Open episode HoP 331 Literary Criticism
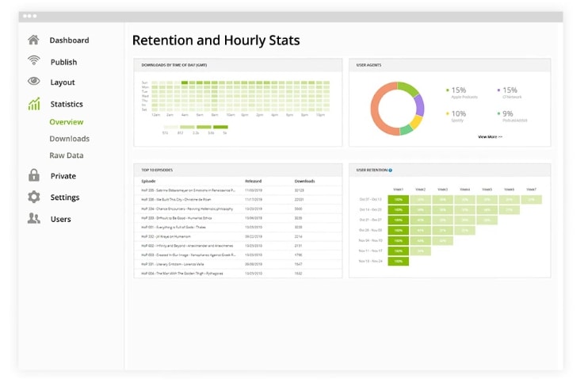 click(x=238, y=264)
